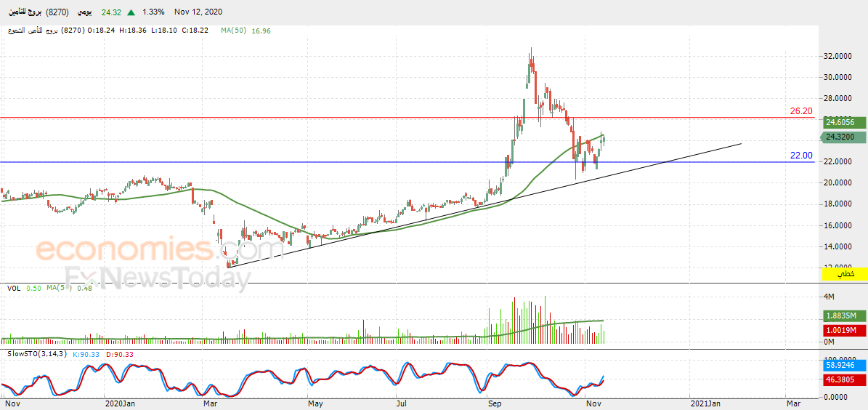Click the 16.0000 price axis label
868x410 pixels.
tap(836, 225)
